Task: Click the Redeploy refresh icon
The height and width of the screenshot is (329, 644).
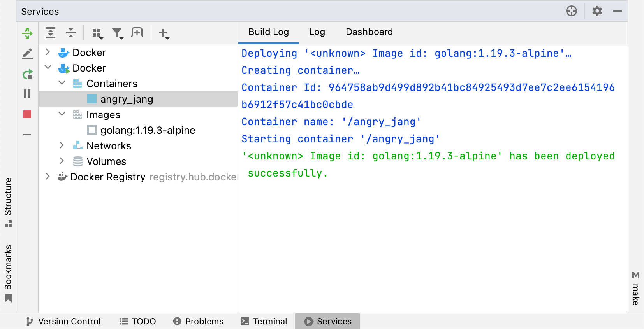Action: 27,74
